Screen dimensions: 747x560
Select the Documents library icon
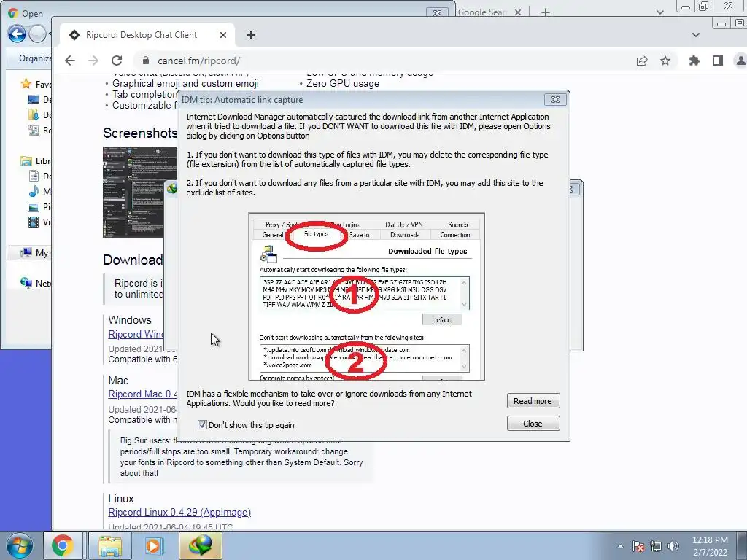coord(34,176)
